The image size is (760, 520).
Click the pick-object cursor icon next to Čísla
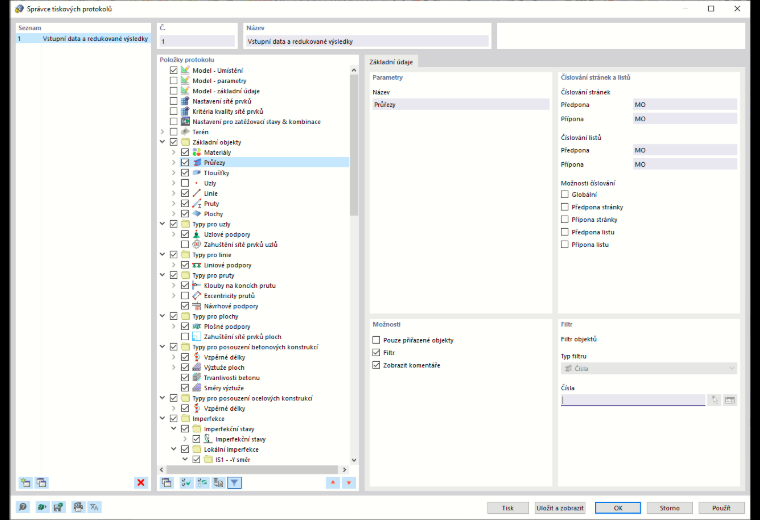(x=715, y=400)
